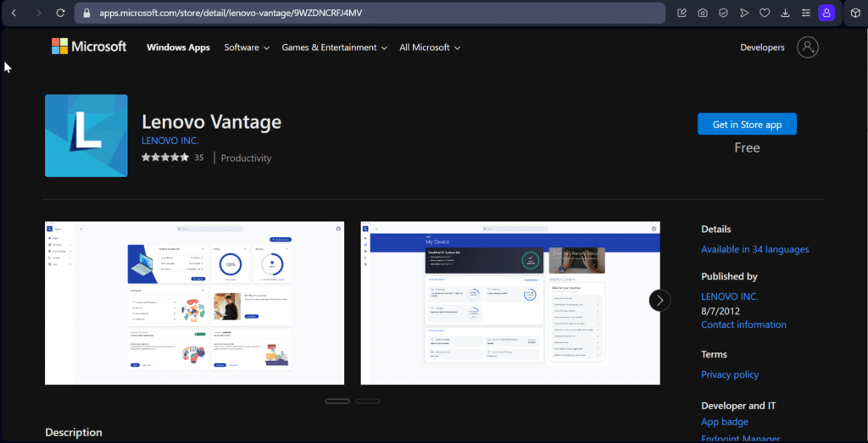
Task: Open easy setup sliders icon
Action: 806,13
